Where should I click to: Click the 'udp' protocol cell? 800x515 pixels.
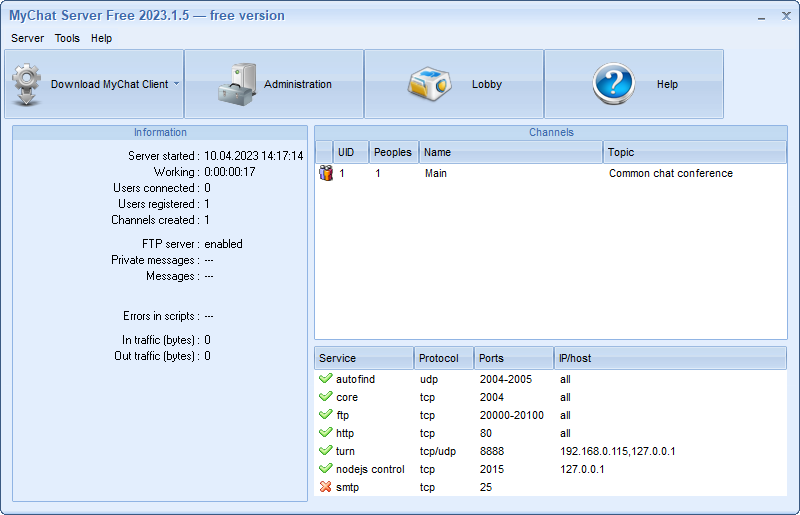click(x=429, y=379)
